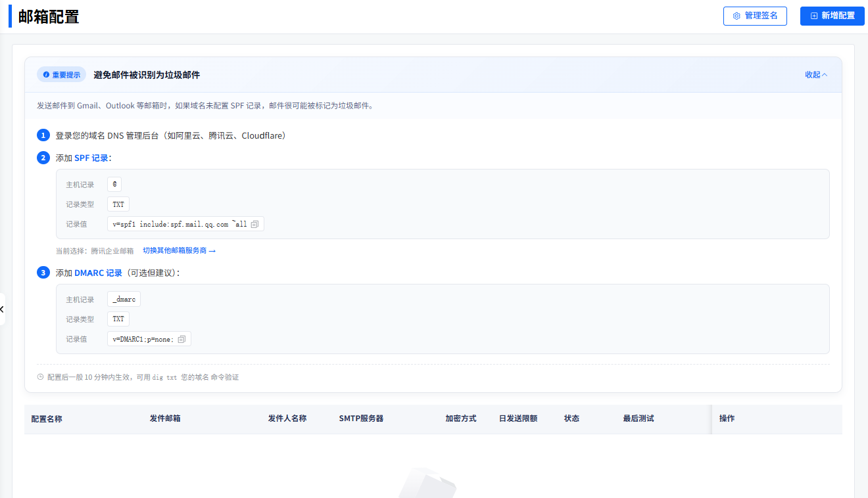Click the step 3 number circle
Screen dimensions: 868x498
pyautogui.click(x=43, y=273)
